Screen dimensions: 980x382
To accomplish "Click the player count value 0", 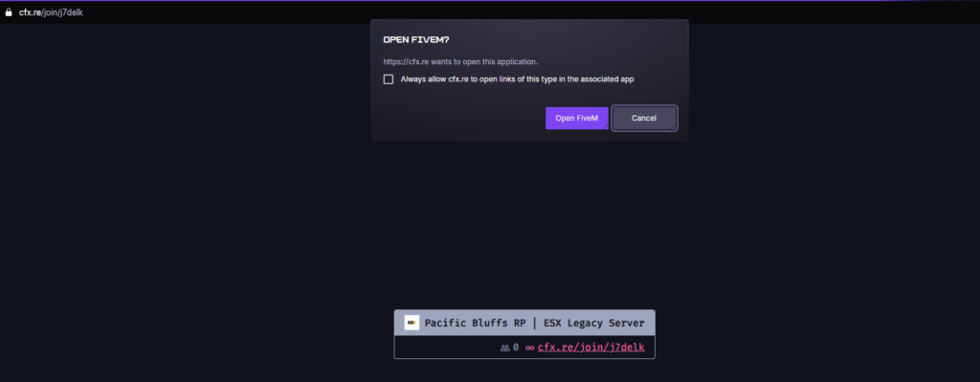I will (x=516, y=348).
